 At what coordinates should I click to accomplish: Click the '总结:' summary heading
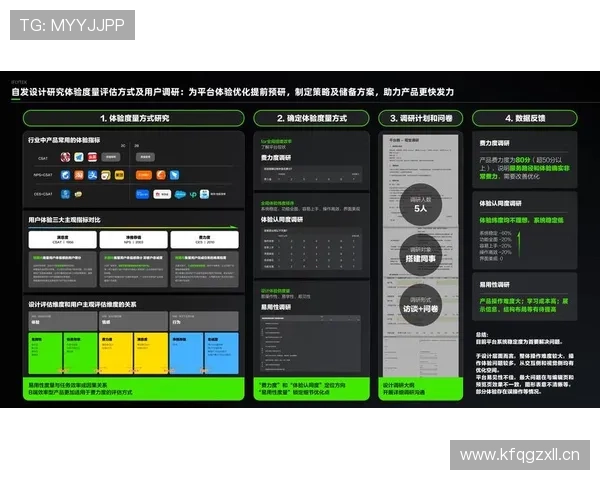pos(482,334)
